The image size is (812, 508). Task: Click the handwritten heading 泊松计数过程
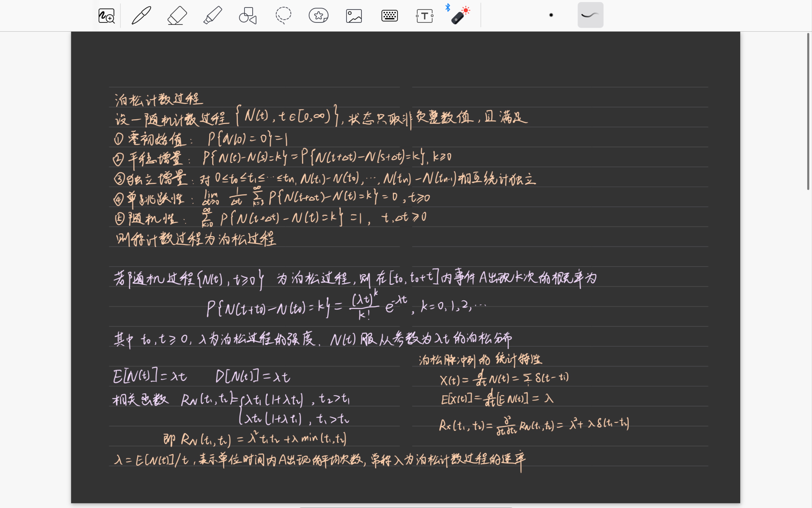[159, 100]
